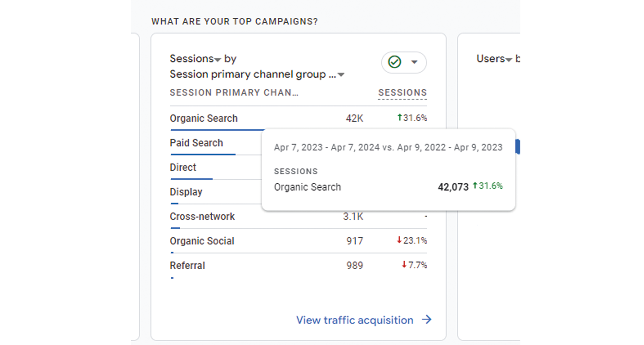Select the Direct channel row
Viewport: 644px width, 345px height.
(215, 167)
